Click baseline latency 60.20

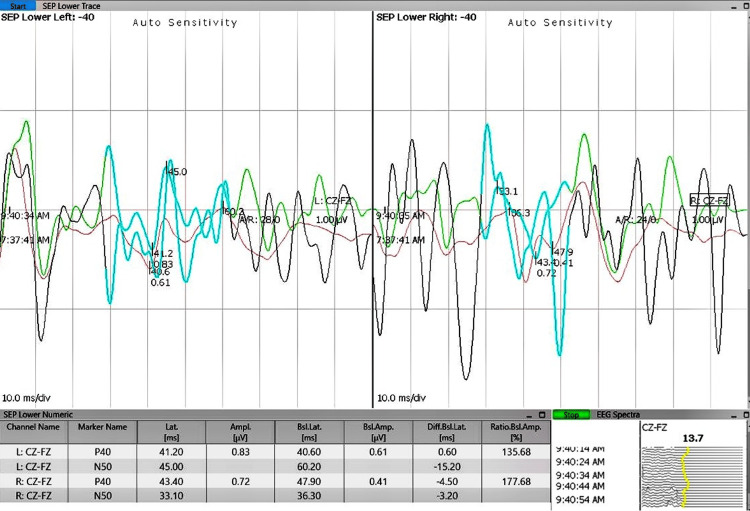[x=309, y=467]
